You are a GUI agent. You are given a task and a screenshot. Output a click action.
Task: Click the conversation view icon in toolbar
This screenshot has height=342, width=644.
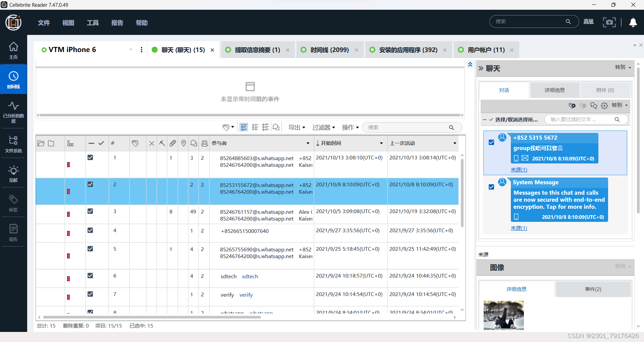pyautogui.click(x=276, y=127)
